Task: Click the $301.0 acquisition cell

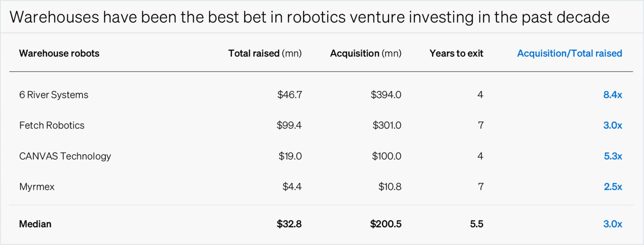Action: pos(386,125)
